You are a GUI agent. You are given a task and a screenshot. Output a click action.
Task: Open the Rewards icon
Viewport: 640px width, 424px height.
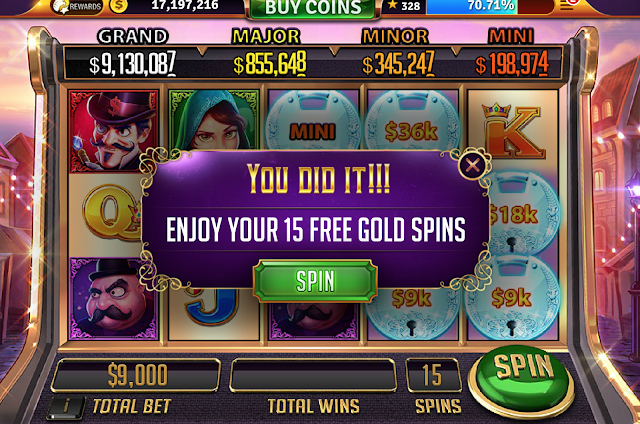(x=78, y=7)
